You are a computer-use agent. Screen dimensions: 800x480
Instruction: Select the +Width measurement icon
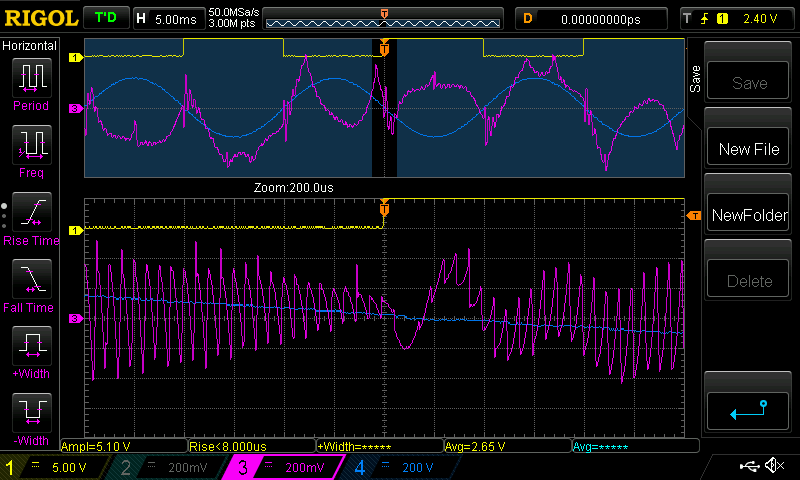click(x=31, y=348)
